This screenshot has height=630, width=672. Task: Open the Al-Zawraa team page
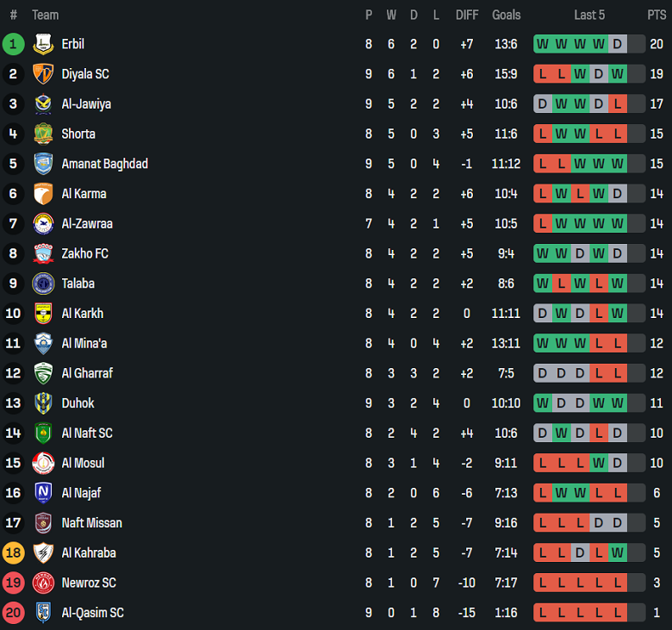click(x=87, y=223)
